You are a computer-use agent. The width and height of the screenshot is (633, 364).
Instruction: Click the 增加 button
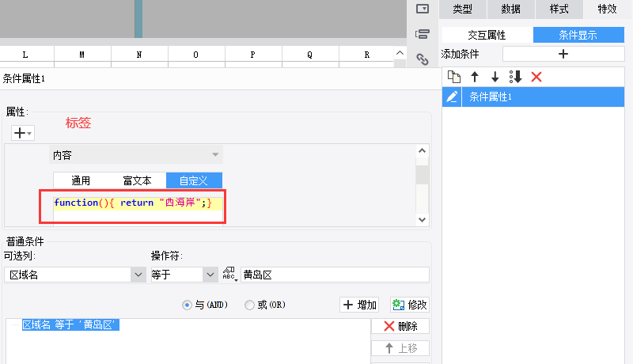point(359,305)
